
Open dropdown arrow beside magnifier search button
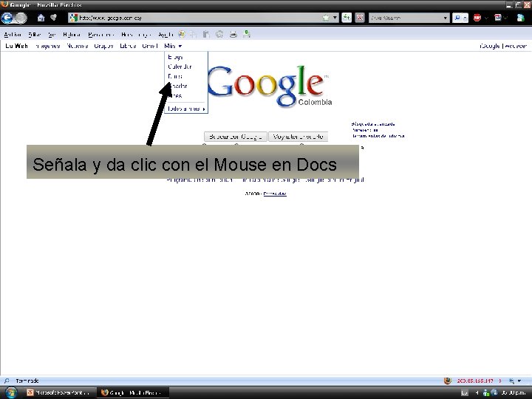click(465, 18)
